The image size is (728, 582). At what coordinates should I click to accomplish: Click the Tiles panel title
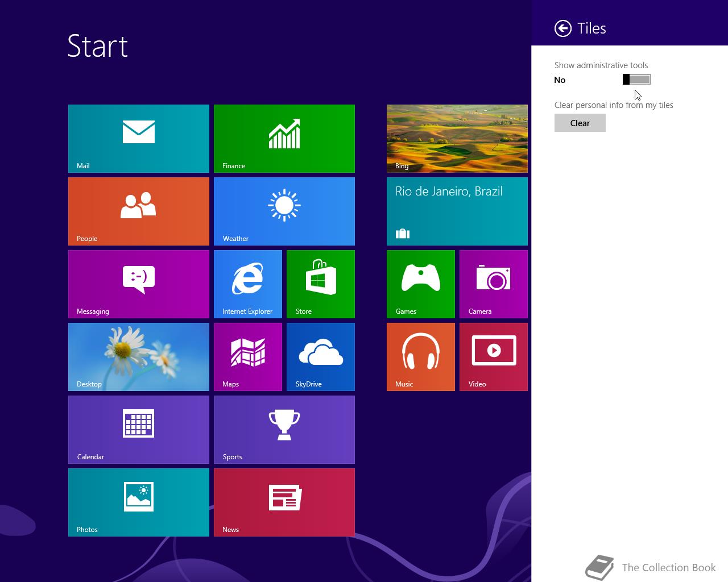pos(591,28)
